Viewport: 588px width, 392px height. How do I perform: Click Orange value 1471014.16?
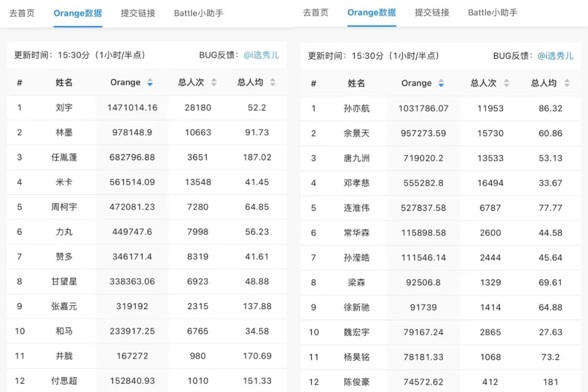(x=132, y=108)
